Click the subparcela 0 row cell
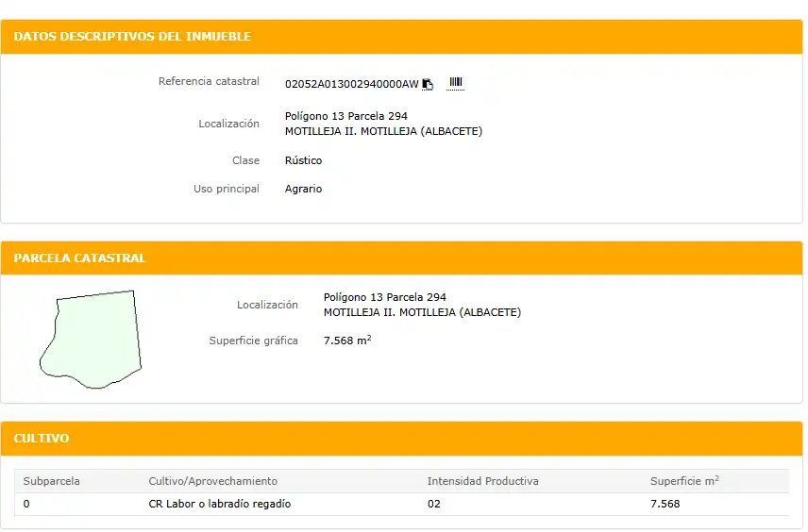The width and height of the screenshot is (808, 532). tap(26, 504)
